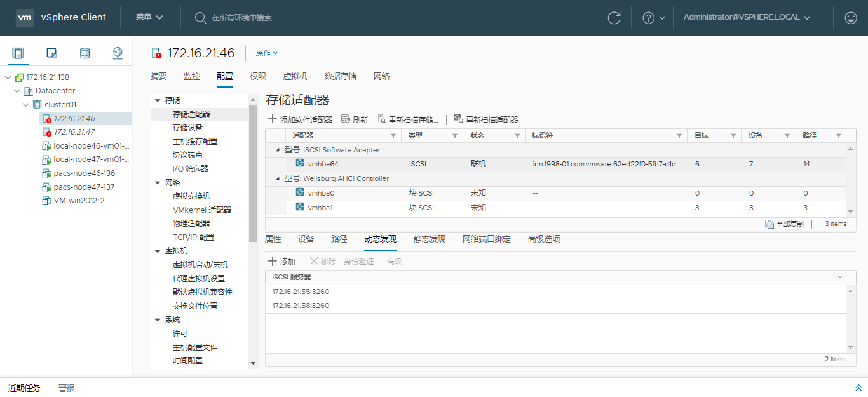Screen dimensions: 868x397
Task: Open filter on 适配器 column
Action: click(x=392, y=136)
